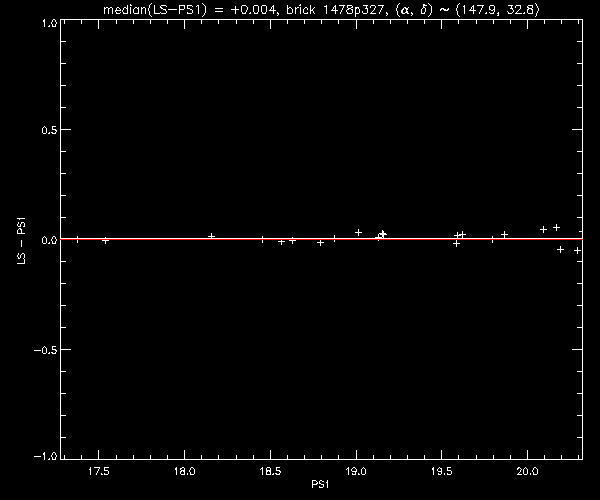Image resolution: width=600 pixels, height=500 pixels.
Task: Click the red zero-reference line
Action: (321, 239)
